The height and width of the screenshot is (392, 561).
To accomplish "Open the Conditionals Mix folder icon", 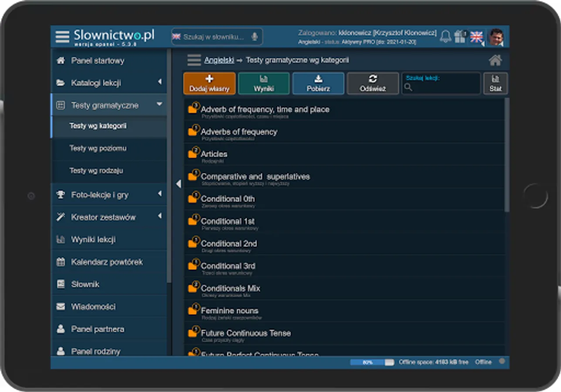I will coord(193,287).
